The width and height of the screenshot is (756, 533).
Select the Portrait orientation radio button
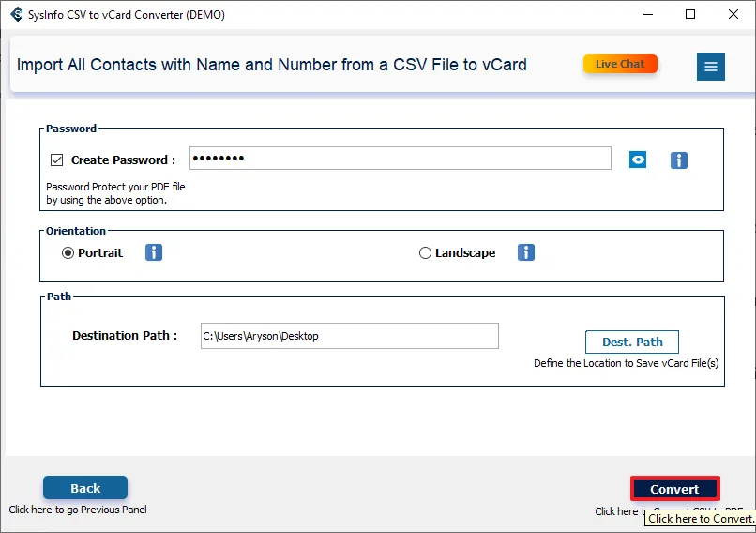[68, 252]
